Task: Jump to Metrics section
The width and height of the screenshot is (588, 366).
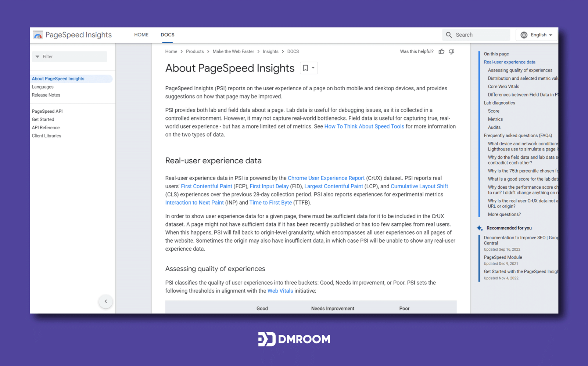Action: [x=495, y=119]
